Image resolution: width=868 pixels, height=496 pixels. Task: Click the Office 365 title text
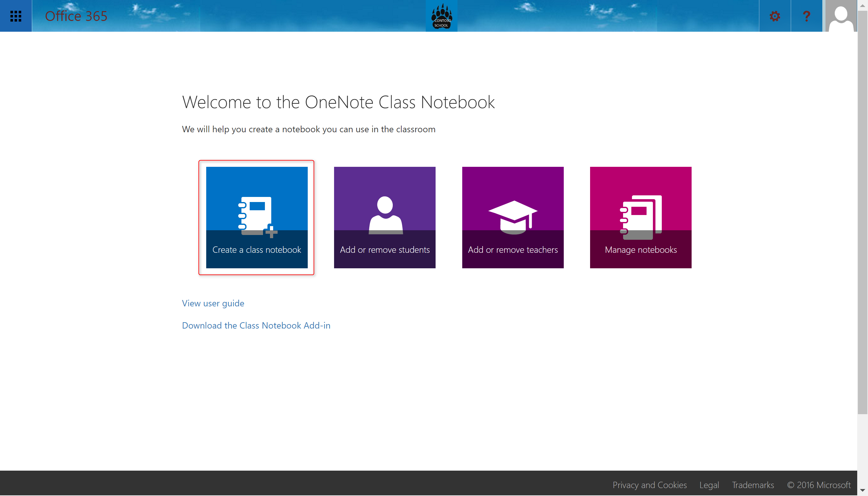pos(76,16)
